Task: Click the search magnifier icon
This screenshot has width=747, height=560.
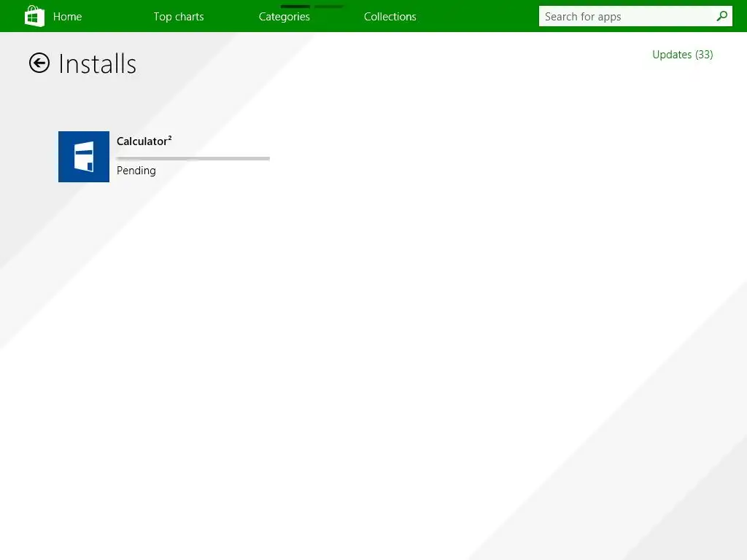Action: [721, 16]
